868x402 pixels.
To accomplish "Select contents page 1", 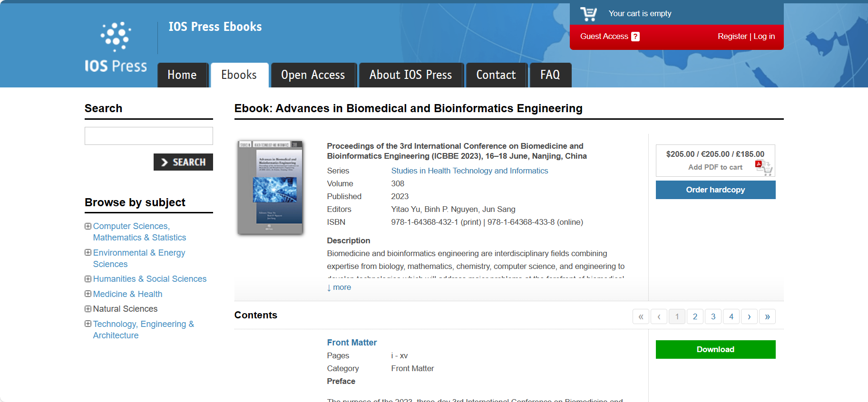I will click(x=677, y=316).
